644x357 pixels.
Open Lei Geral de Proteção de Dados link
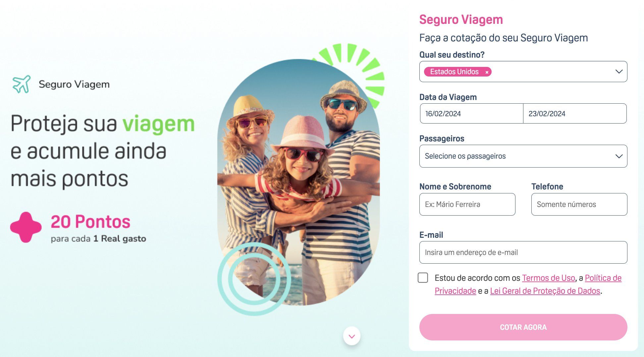pos(545,291)
